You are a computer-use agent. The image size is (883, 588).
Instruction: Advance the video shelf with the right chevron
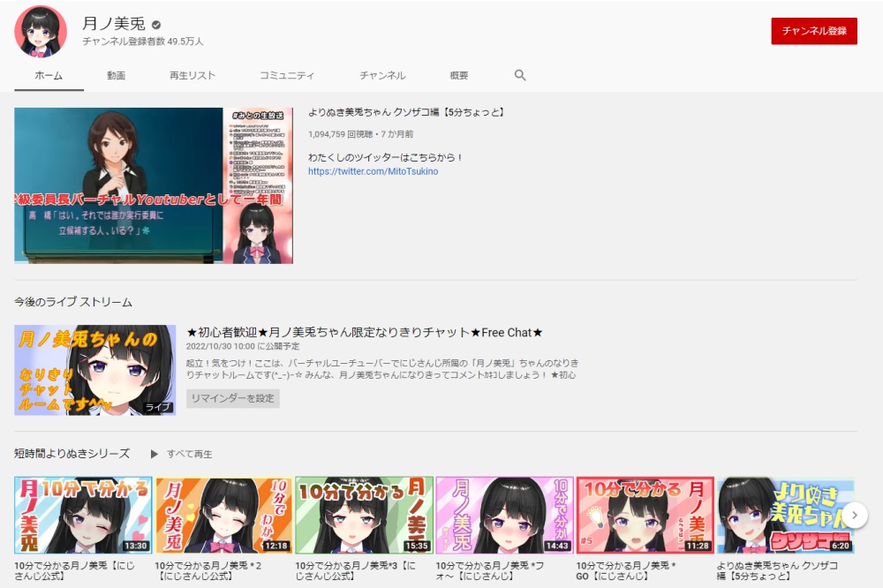tap(854, 515)
